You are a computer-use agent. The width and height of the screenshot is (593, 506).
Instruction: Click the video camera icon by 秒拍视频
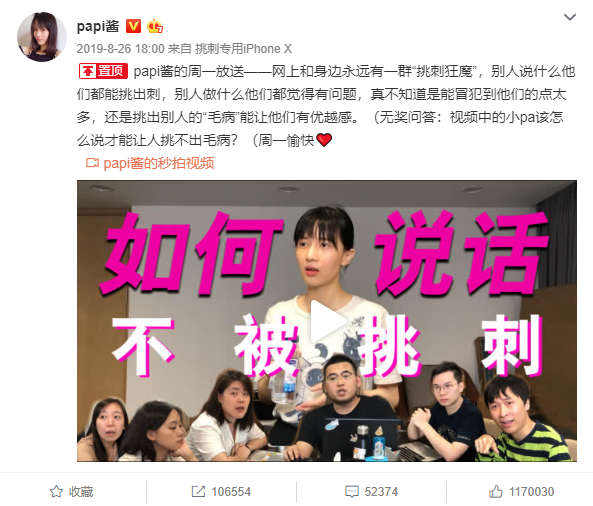pyautogui.click(x=92, y=163)
